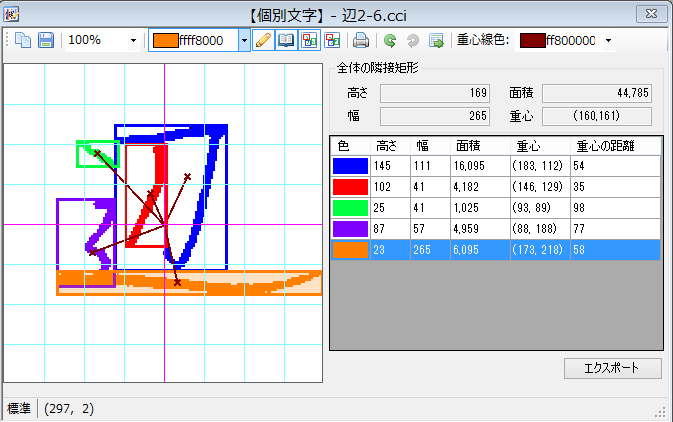Open the ffff8000 color dropdown arrow
The width and height of the screenshot is (673, 422).
coord(244,41)
